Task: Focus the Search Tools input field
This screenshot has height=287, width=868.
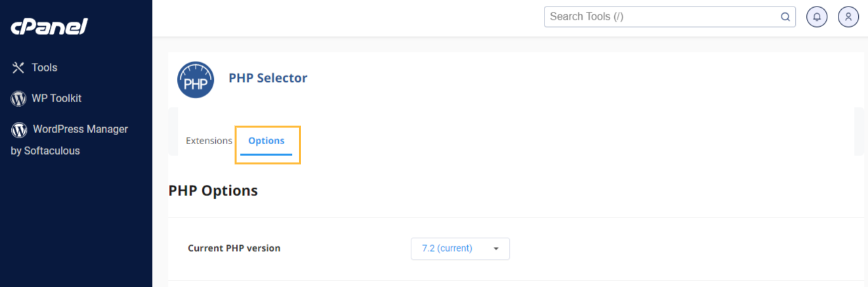Action: pyautogui.click(x=659, y=17)
